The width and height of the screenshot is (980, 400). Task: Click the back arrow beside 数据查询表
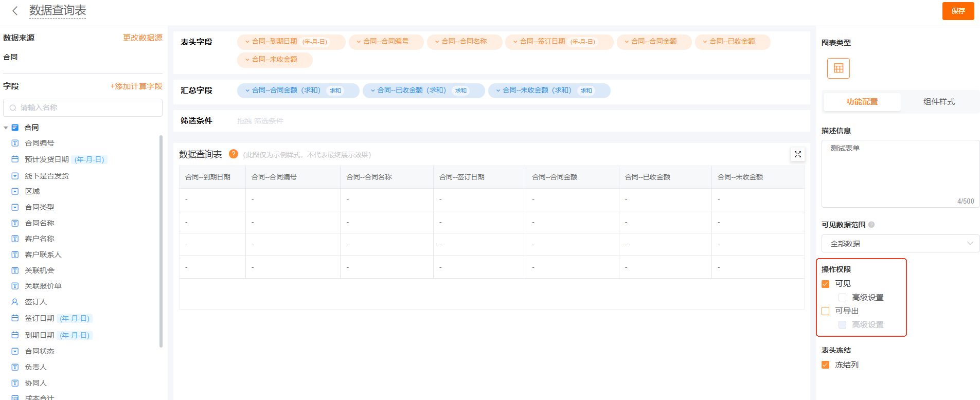[15, 11]
